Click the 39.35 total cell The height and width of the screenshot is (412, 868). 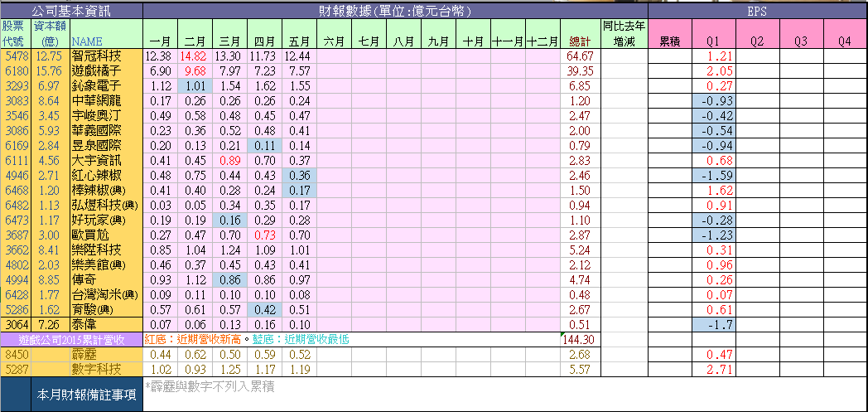(581, 71)
